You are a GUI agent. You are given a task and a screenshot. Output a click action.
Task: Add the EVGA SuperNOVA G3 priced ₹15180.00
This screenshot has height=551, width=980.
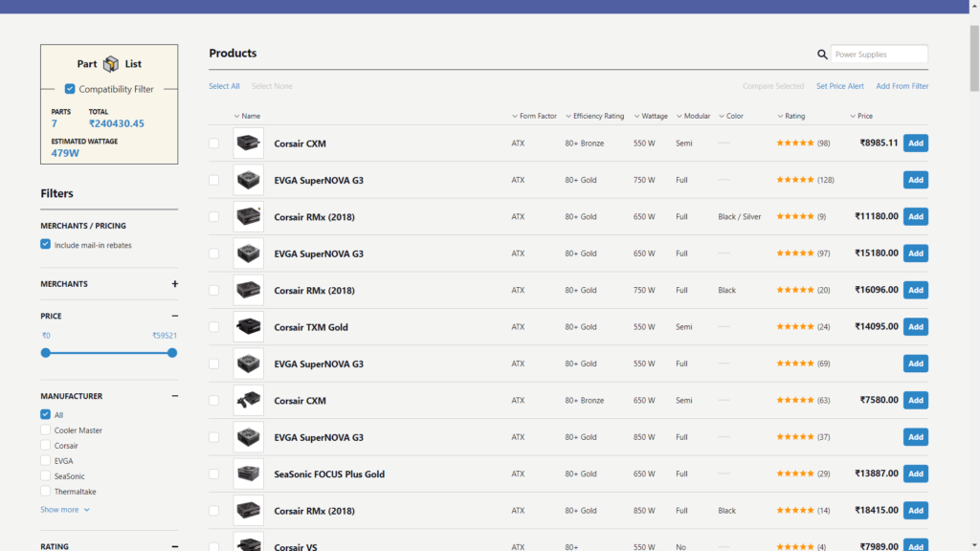tap(916, 253)
